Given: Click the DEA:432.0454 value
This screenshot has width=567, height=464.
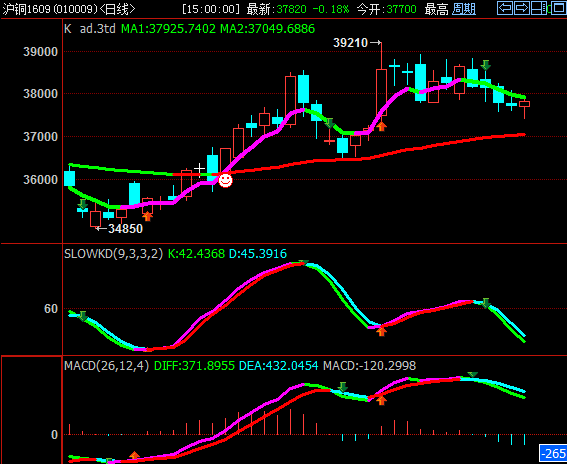Looking at the screenshot, I should point(279,366).
